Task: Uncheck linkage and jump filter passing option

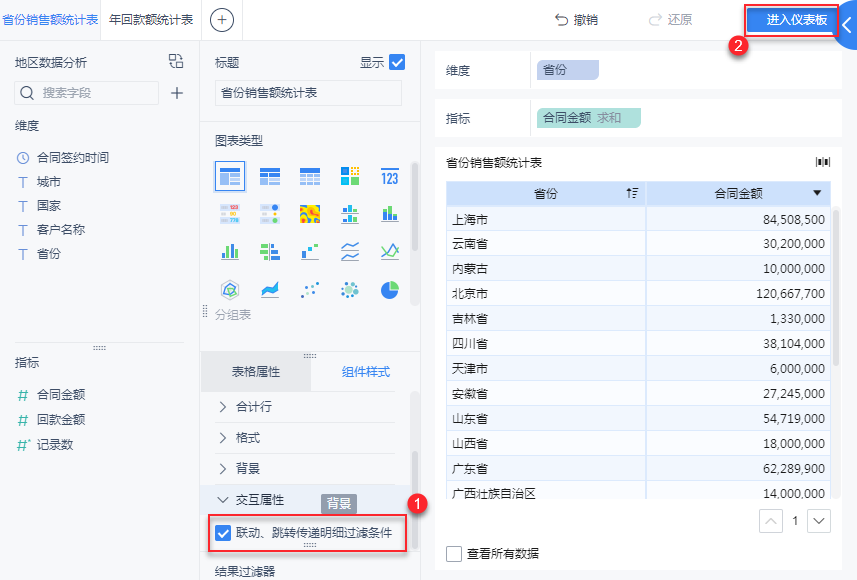Action: click(224, 534)
